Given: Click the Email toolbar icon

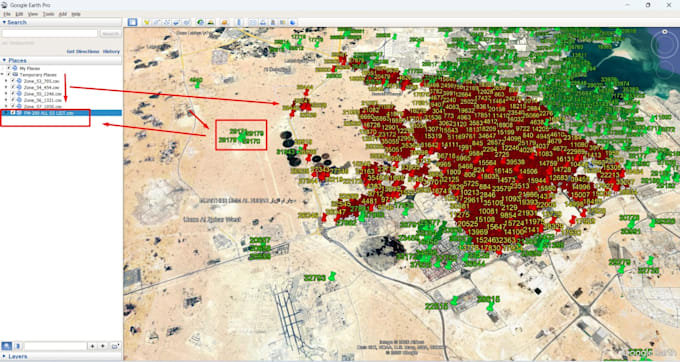Looking at the screenshot, I should [252, 22].
